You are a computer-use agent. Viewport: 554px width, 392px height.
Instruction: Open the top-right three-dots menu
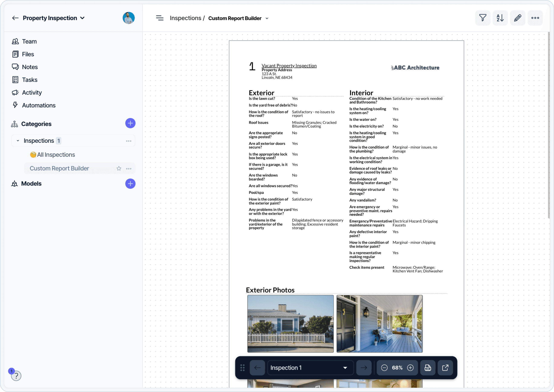click(535, 18)
